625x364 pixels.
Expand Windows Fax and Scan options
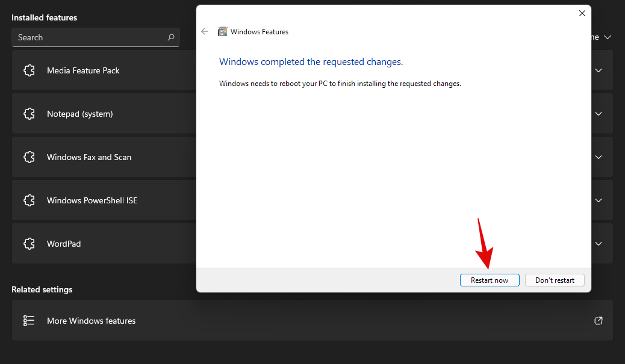599,157
